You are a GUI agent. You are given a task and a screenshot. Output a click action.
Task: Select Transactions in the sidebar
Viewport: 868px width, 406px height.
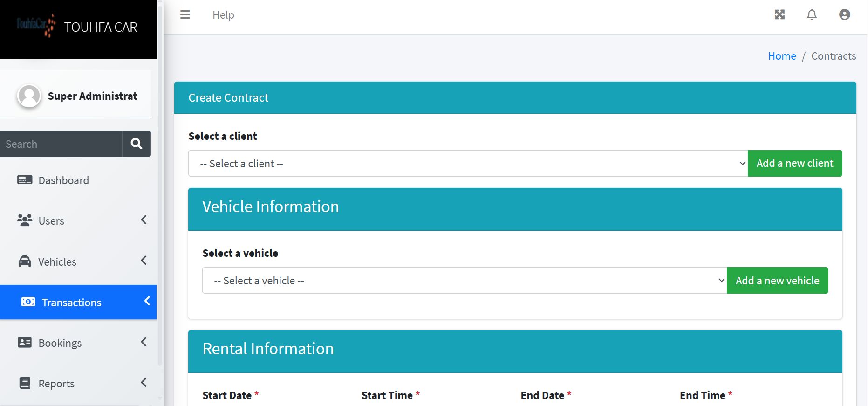[71, 303]
